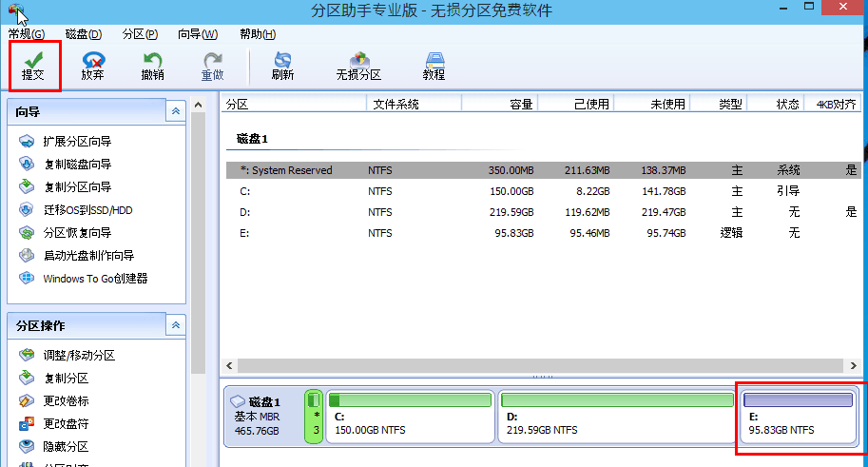Collapse the 向导 panel

(175, 111)
